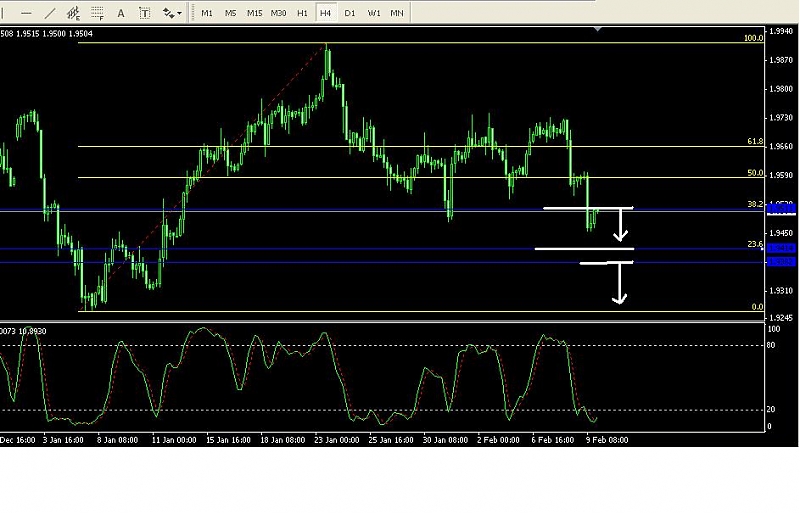
Task: Switch chart to W1 timeframe
Action: [x=374, y=13]
